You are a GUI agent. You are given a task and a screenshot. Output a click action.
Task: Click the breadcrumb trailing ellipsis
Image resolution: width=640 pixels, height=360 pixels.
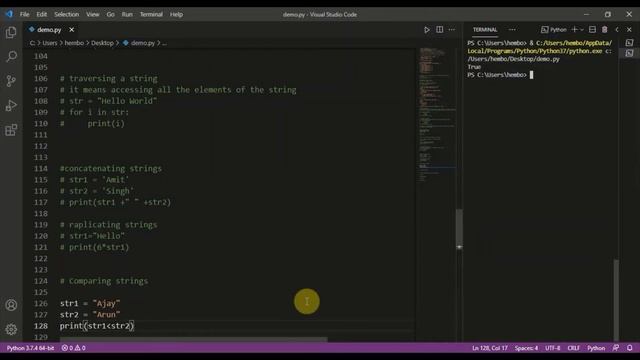click(x=164, y=43)
